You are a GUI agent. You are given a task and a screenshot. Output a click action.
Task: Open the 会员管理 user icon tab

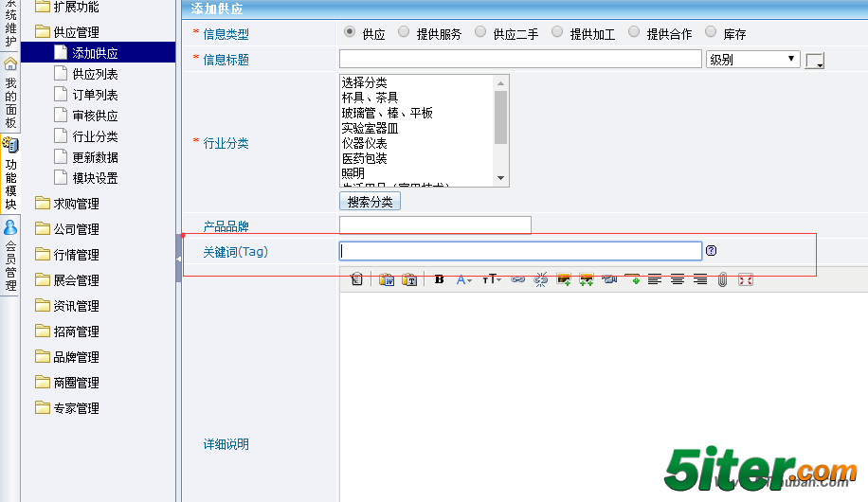(10, 227)
